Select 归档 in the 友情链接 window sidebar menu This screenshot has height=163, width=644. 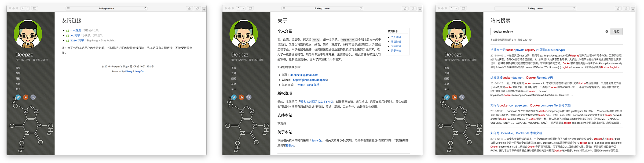(18, 79)
